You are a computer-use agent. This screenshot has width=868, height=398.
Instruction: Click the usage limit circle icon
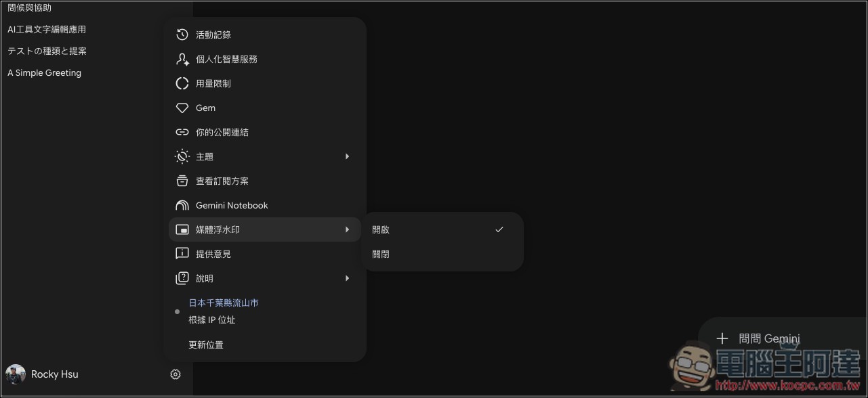pyautogui.click(x=182, y=83)
